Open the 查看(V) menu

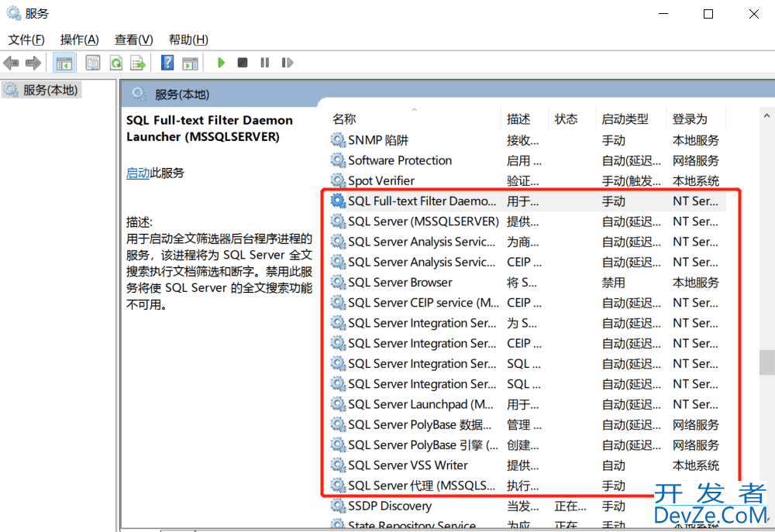tap(133, 39)
